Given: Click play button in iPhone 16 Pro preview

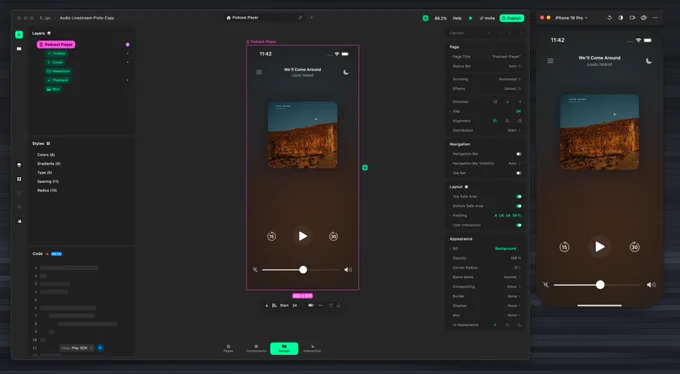Looking at the screenshot, I should (599, 246).
